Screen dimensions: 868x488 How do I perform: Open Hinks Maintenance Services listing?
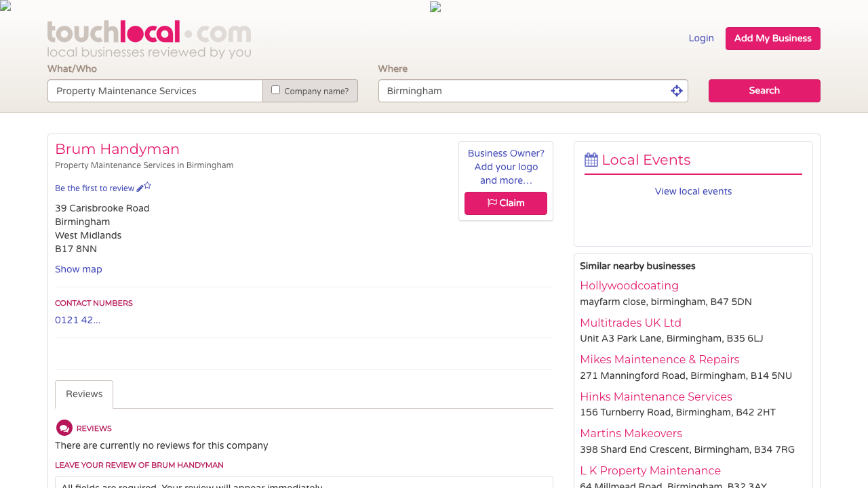(656, 396)
